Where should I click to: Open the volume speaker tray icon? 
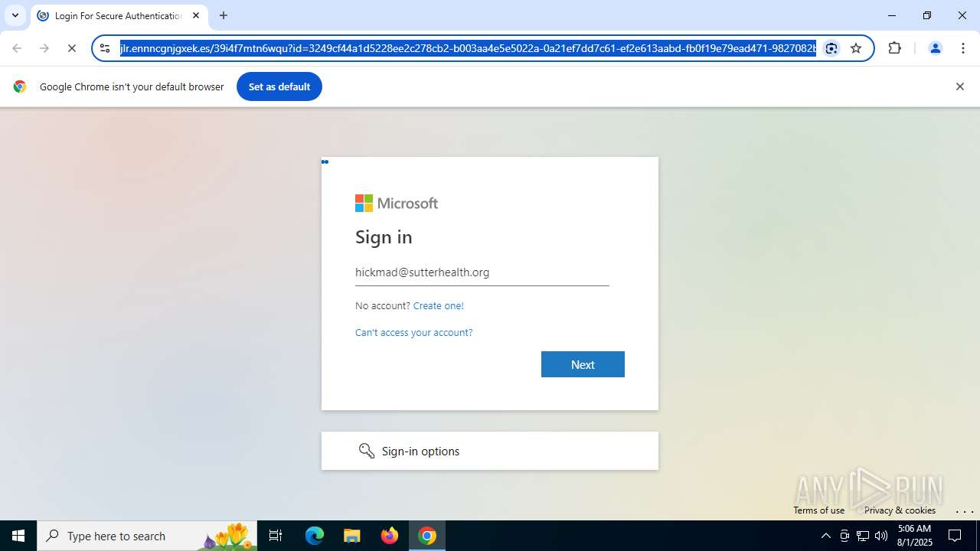click(881, 536)
